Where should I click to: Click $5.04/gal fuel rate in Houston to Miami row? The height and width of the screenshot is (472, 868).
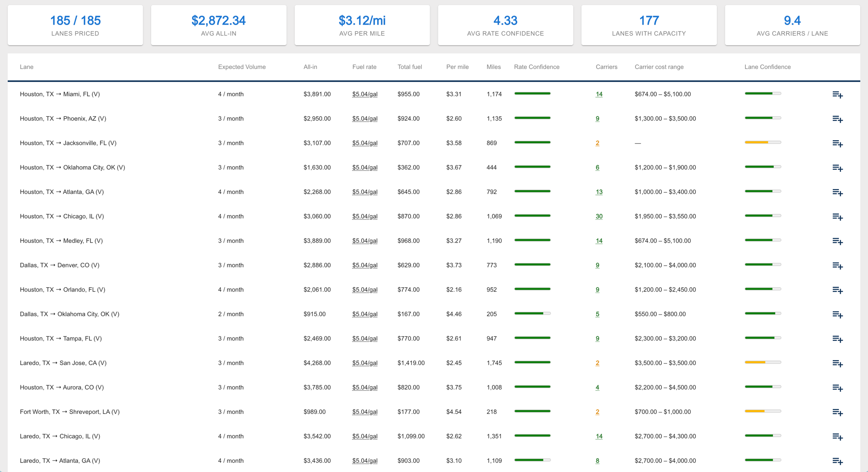click(365, 94)
